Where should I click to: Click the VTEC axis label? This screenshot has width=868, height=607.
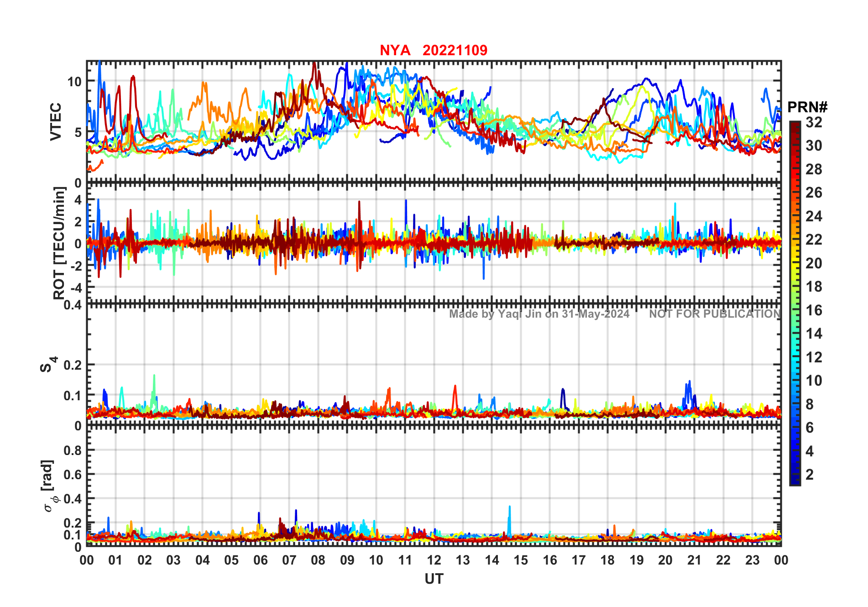(x=56, y=121)
